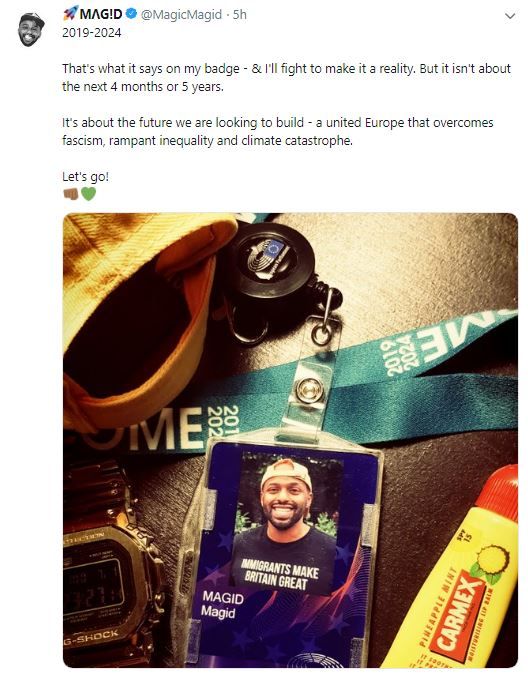The width and height of the screenshot is (528, 678).
Task: Expand the tweet options chevron menu
Action: (510, 16)
